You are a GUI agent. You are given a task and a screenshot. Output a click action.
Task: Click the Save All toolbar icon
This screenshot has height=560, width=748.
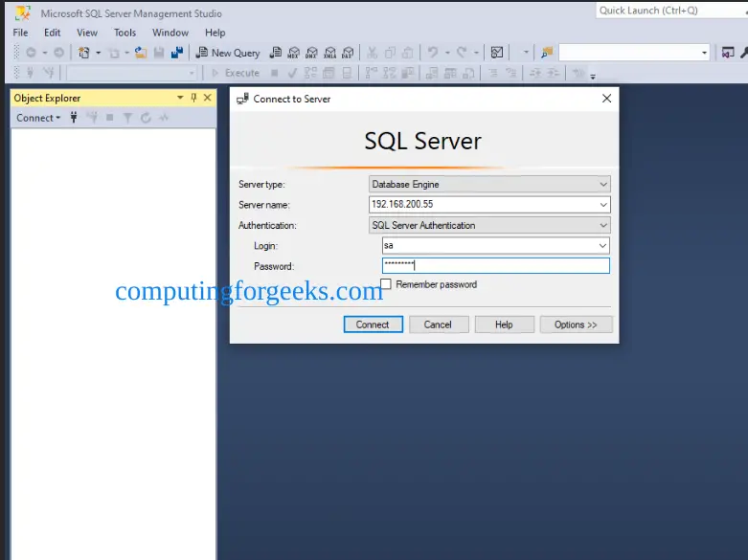click(177, 53)
